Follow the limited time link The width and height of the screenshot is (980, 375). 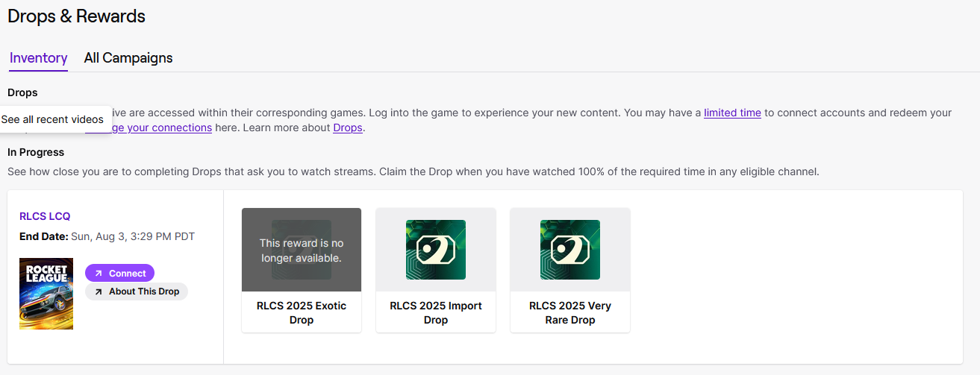(x=732, y=113)
